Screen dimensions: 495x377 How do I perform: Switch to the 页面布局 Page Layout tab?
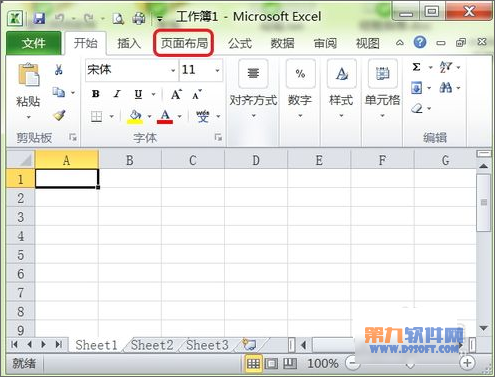click(x=184, y=43)
